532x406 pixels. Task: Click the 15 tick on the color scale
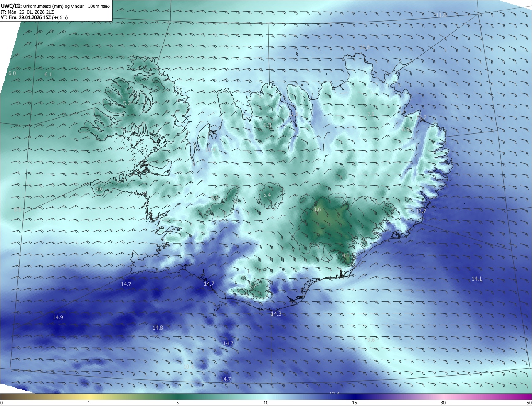click(x=355, y=403)
